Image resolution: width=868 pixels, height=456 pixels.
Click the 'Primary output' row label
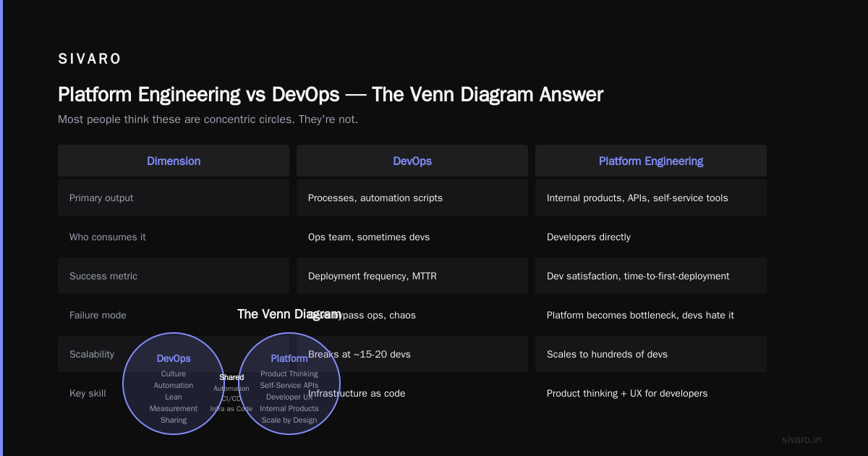point(101,198)
